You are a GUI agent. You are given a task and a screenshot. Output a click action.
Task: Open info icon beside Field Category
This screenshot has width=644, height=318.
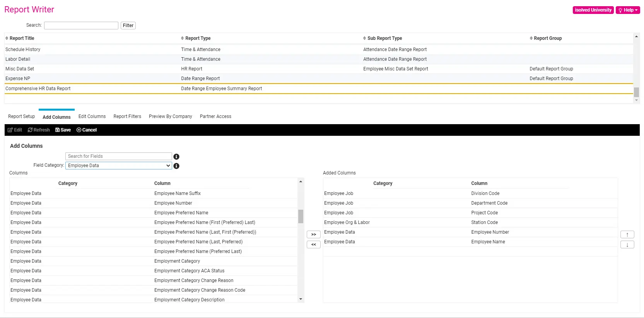coord(176,166)
